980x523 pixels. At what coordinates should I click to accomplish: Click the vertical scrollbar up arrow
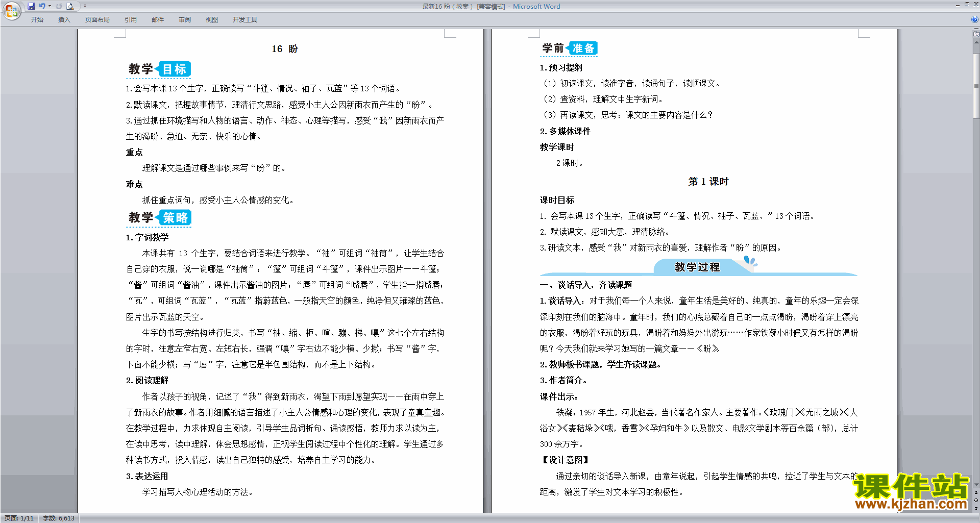pos(976,42)
